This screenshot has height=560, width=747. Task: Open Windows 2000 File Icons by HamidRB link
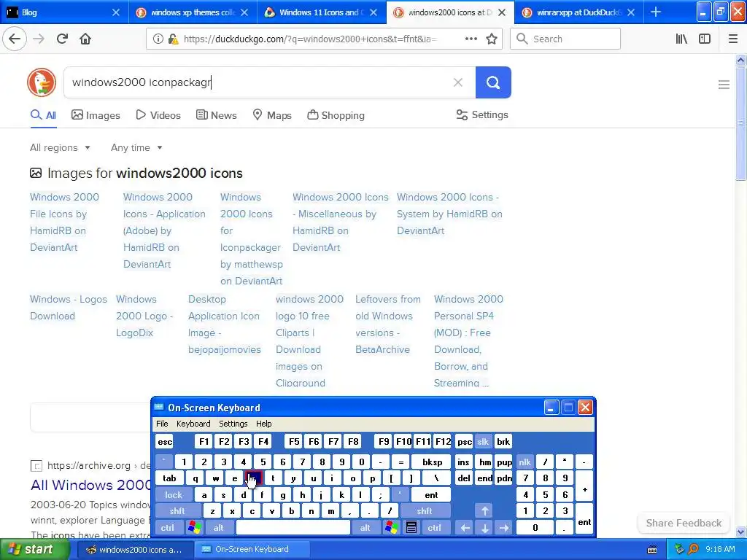[64, 222]
